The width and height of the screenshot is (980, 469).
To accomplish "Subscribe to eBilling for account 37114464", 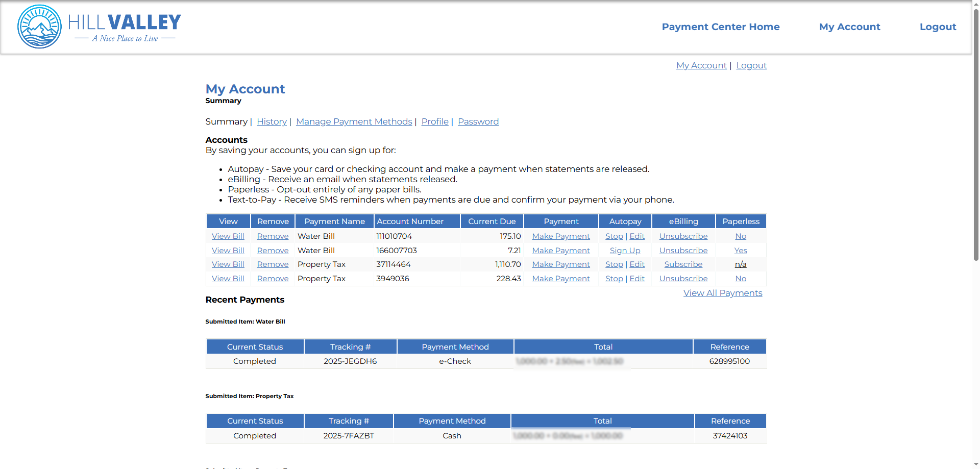I will [x=683, y=264].
